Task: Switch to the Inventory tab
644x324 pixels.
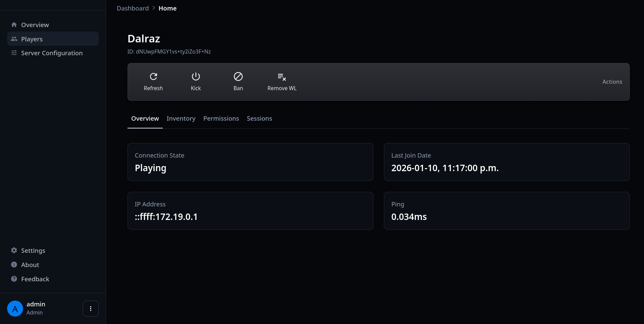Action: (x=181, y=119)
